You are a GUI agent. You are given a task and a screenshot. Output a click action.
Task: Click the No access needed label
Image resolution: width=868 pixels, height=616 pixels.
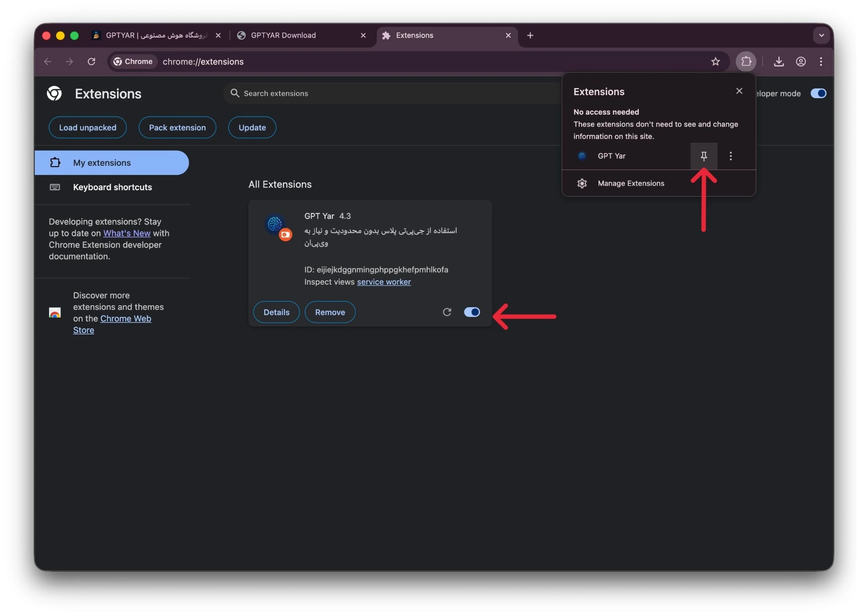tap(606, 112)
